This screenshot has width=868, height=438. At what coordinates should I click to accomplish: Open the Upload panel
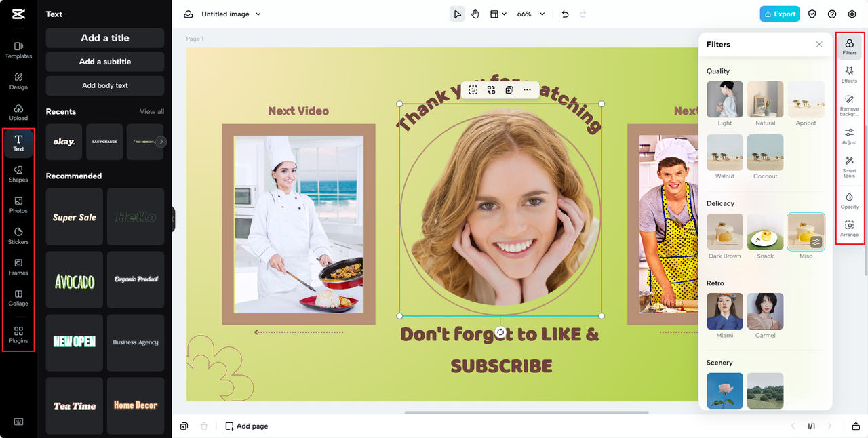(18, 113)
